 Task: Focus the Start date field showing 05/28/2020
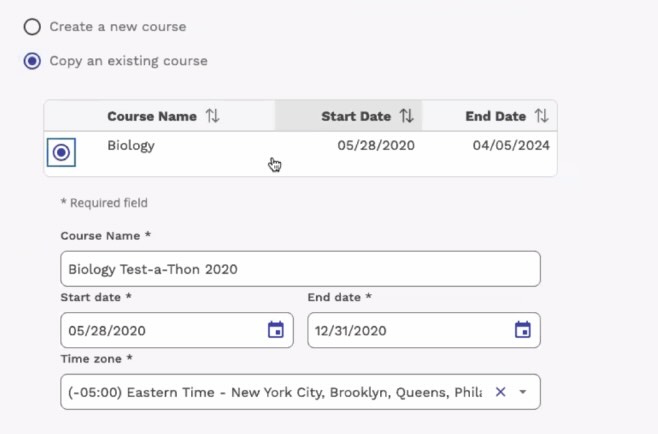[x=177, y=330]
